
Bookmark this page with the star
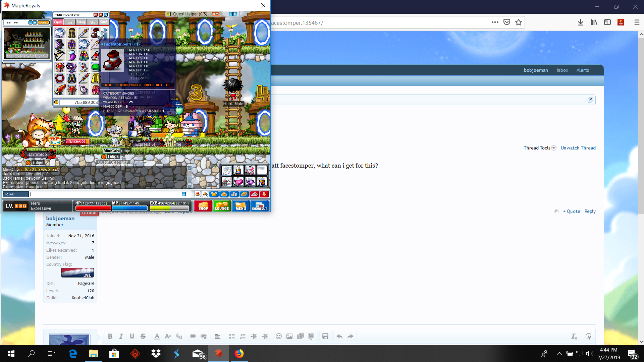[x=519, y=22]
